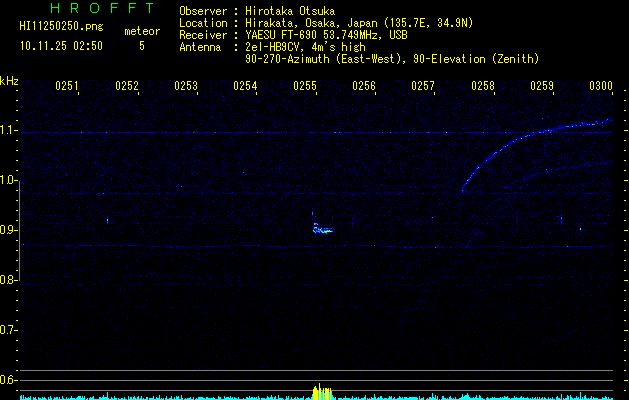Screen dimensions: 629x400
Task: Click the Observer line Hirotaka Otsuka
Action: (257, 11)
